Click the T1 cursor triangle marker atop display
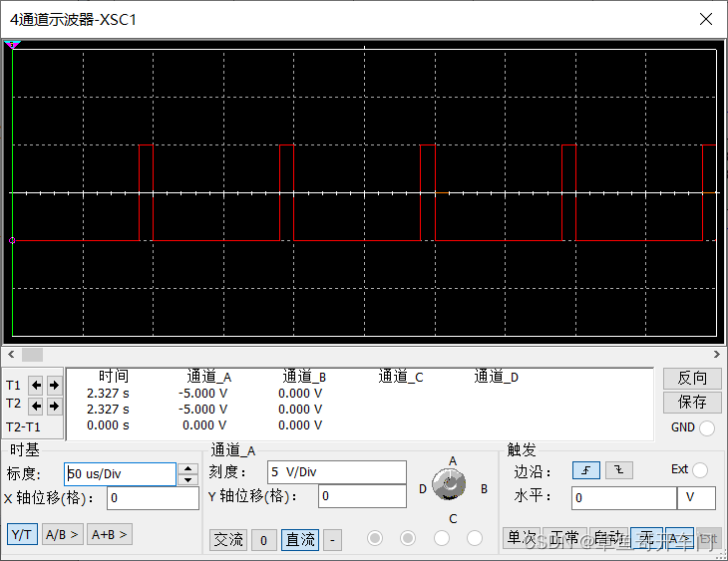The image size is (728, 561). coord(12,45)
